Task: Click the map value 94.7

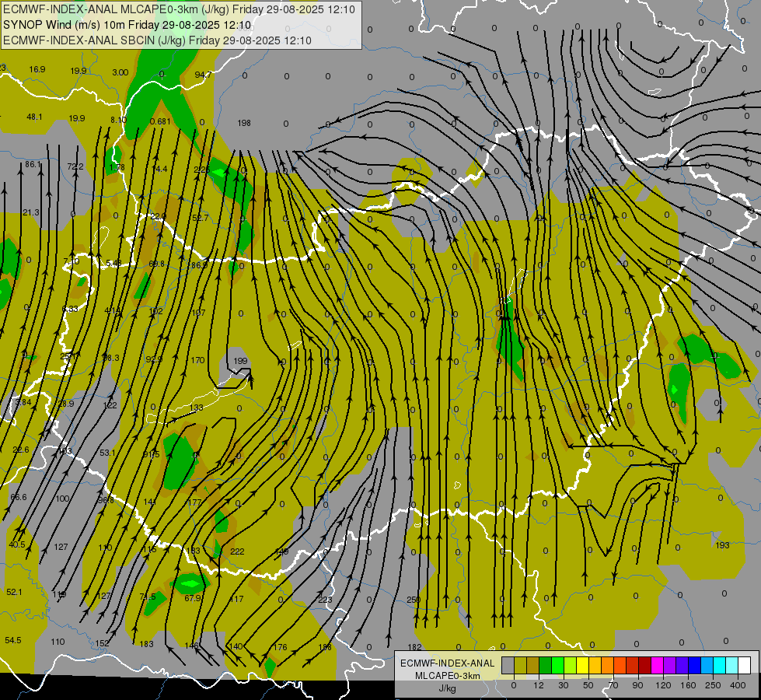Action: (x=203, y=75)
